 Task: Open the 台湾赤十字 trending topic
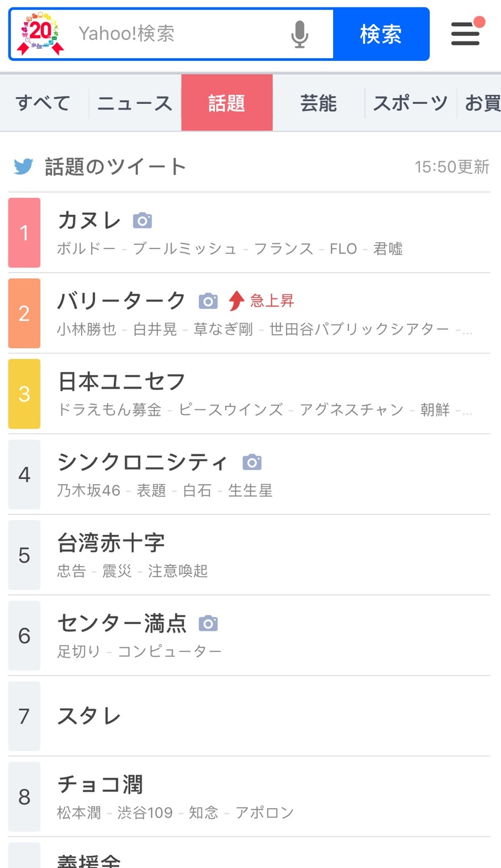pyautogui.click(x=249, y=555)
